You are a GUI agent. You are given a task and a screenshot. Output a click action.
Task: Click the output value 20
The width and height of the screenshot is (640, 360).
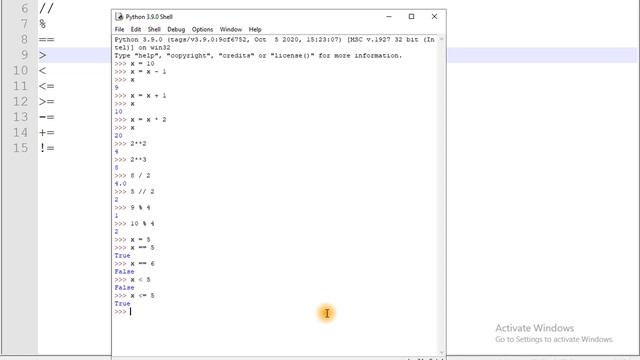coord(118,136)
